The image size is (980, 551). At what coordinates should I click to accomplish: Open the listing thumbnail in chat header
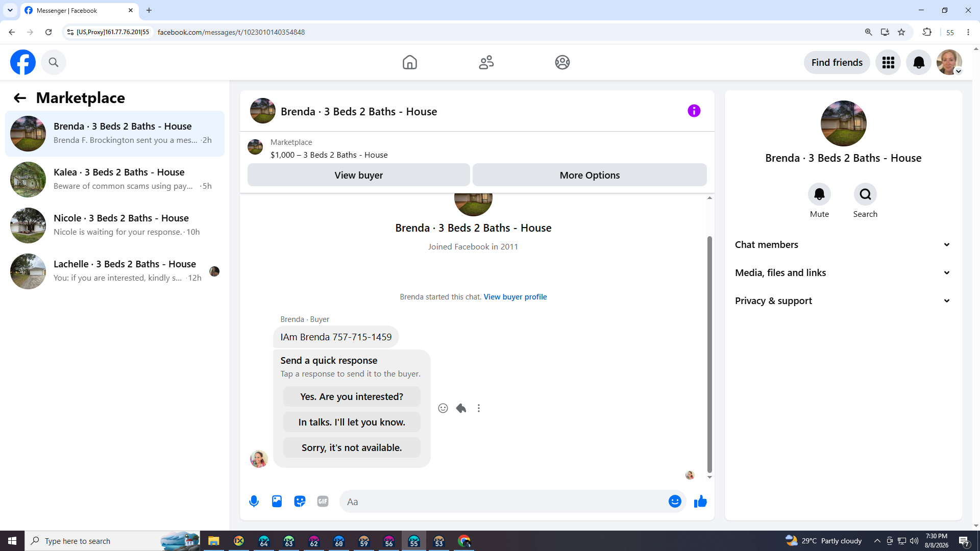click(263, 111)
